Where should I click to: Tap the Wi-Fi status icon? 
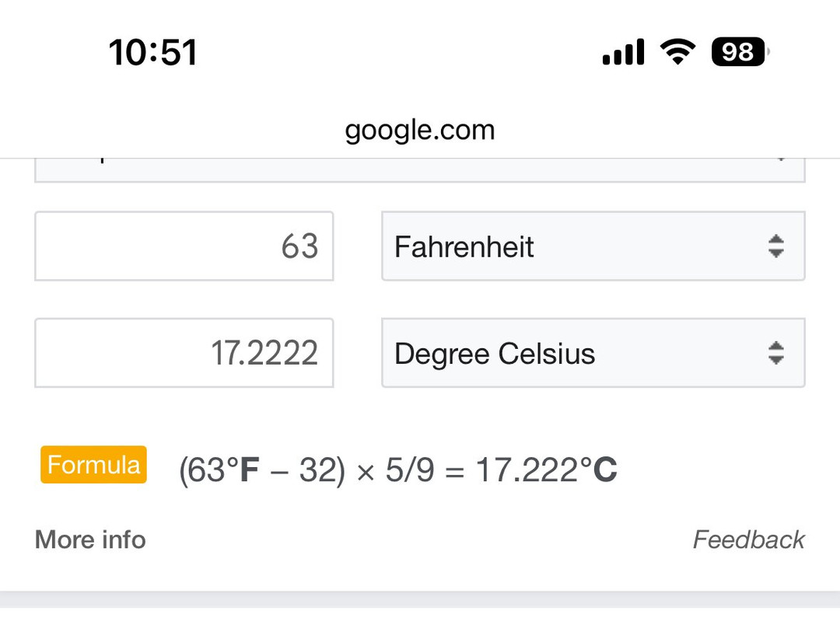(677, 52)
